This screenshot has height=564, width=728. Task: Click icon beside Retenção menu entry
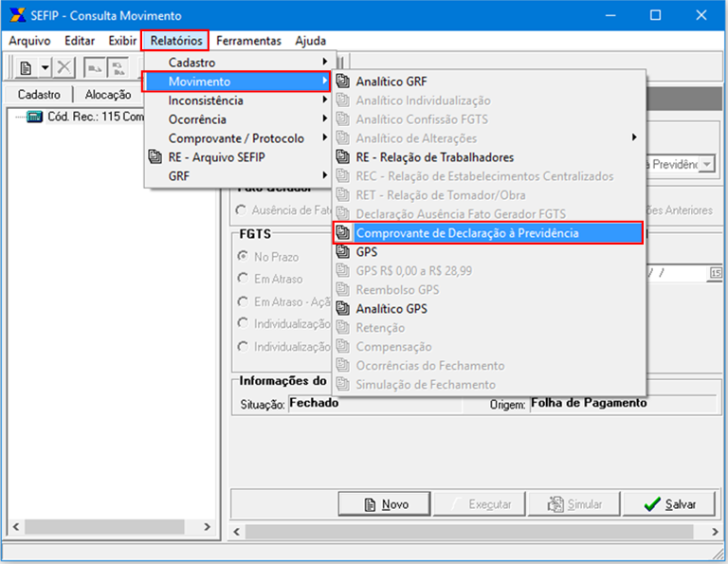click(342, 327)
